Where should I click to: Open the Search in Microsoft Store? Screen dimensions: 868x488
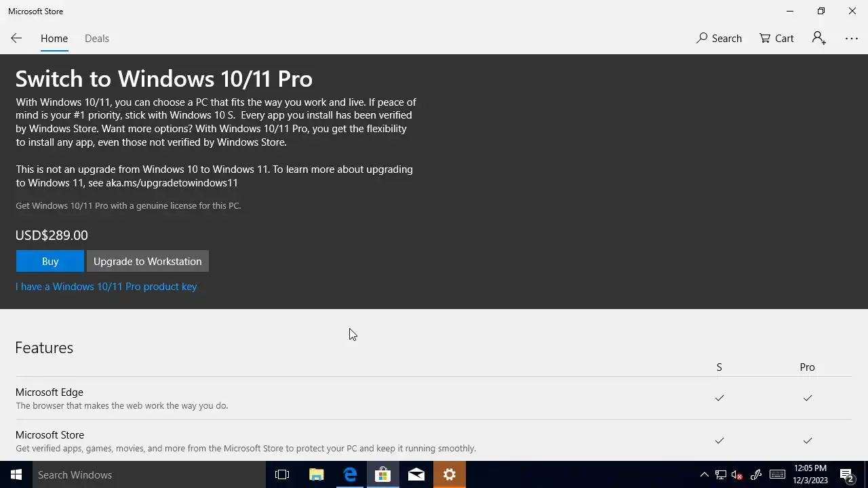(719, 39)
